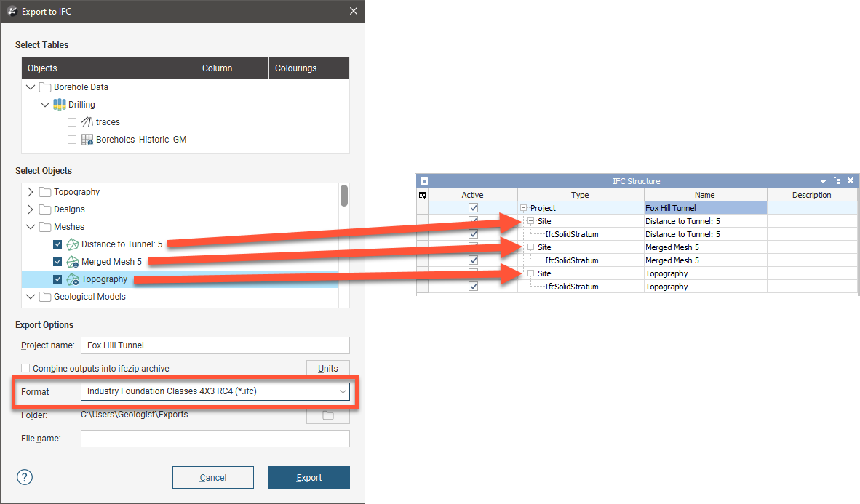Sort by the Active column header
Image resolution: width=860 pixels, height=504 pixels.
click(473, 195)
